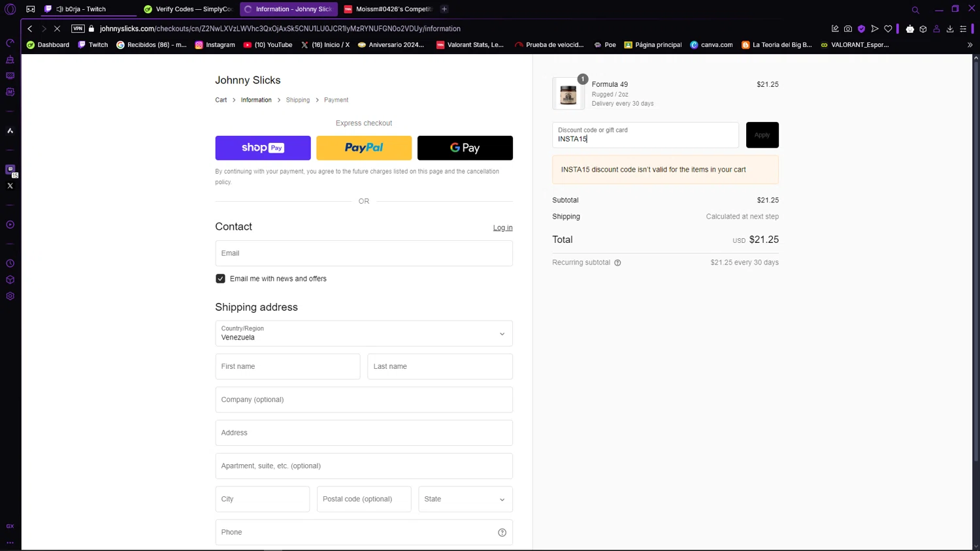Viewport: 980px width, 551px height.
Task: Select Information - Johnny Slicks tab
Action: click(289, 9)
